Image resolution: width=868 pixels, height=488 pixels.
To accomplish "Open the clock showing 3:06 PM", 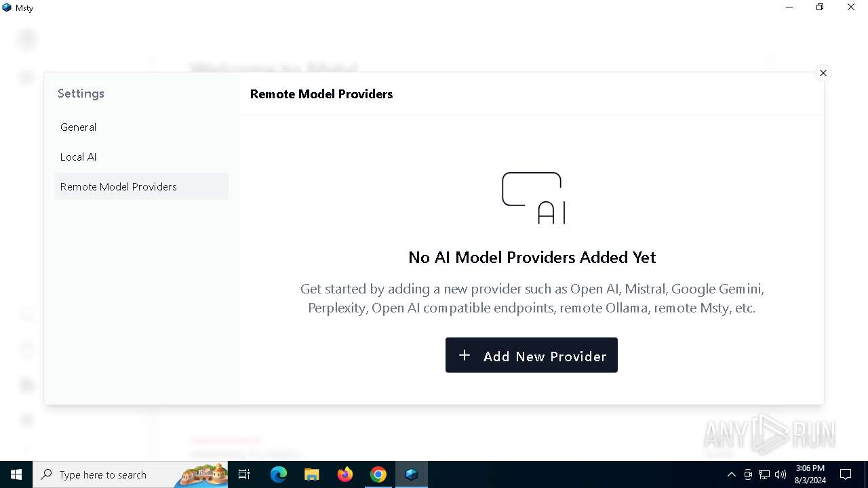I will tap(810, 474).
